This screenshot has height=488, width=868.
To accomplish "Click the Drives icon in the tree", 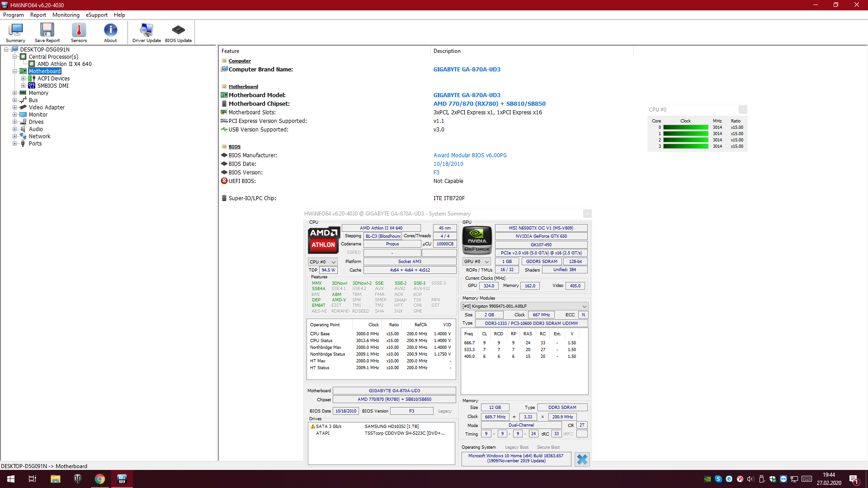I will [x=23, y=122].
